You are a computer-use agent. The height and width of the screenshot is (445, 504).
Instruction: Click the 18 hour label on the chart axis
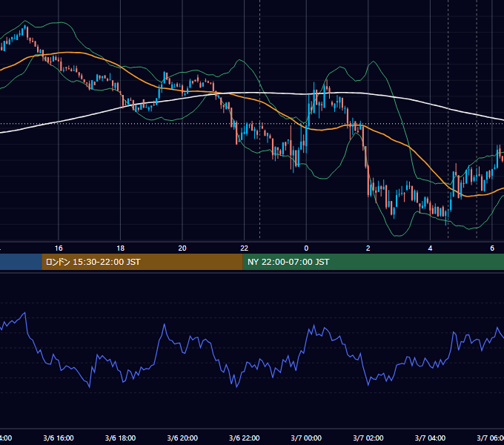click(121, 248)
